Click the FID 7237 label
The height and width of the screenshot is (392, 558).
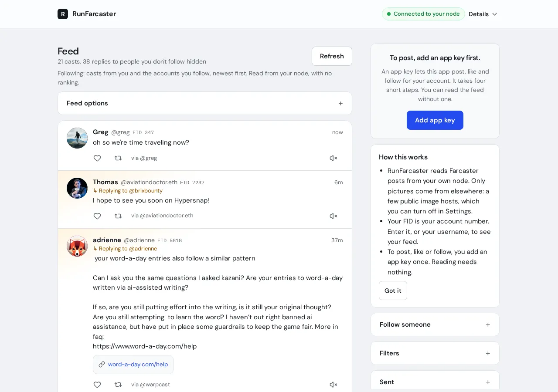[x=192, y=182]
